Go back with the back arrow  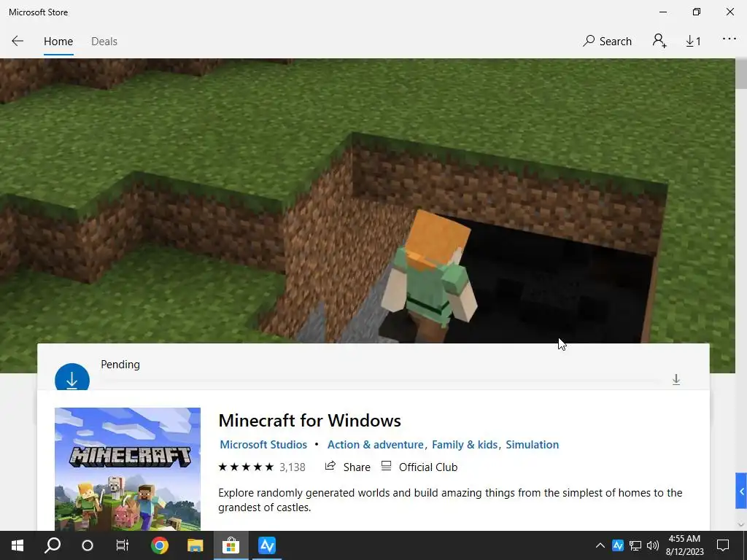[x=18, y=41]
